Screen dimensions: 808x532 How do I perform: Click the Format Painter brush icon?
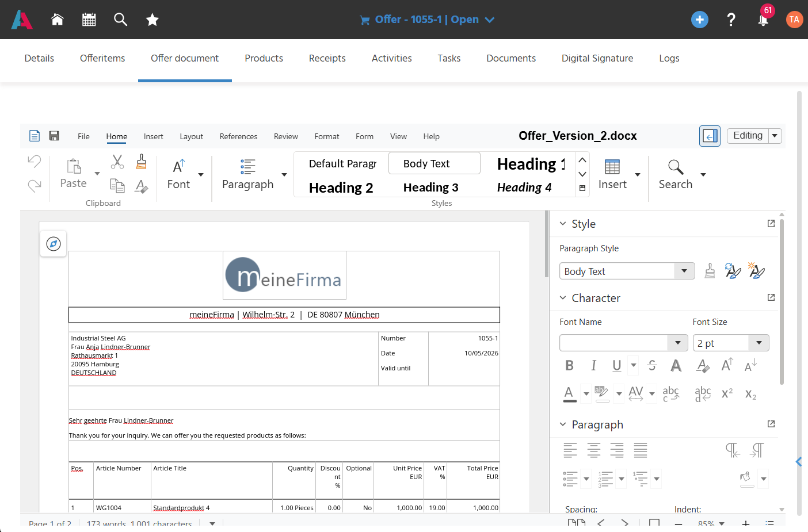142,162
